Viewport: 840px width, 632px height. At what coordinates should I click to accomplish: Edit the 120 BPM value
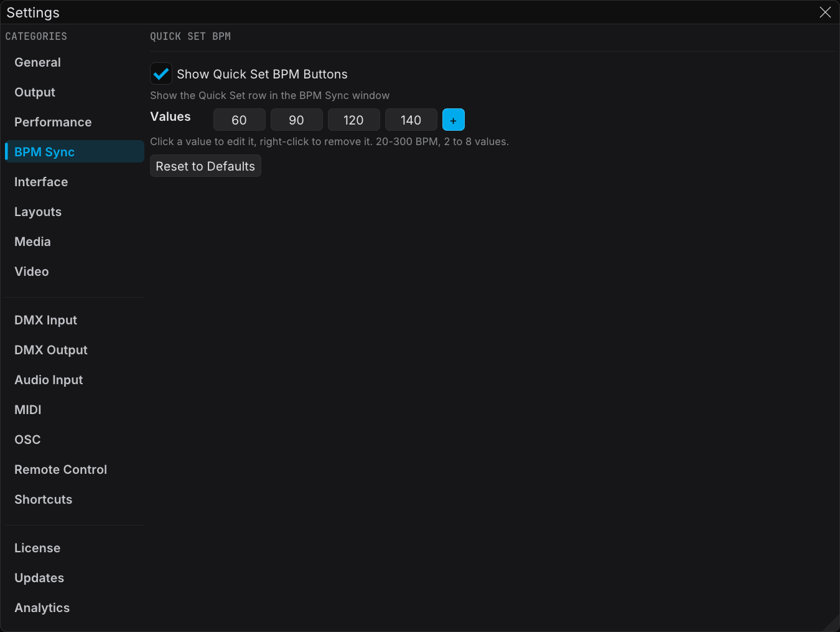pyautogui.click(x=354, y=120)
